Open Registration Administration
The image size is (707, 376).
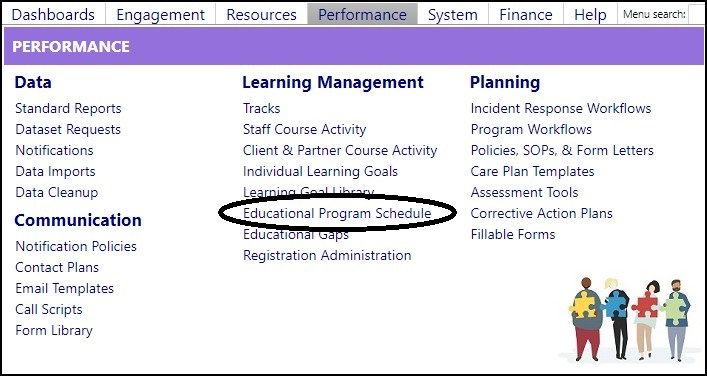point(327,255)
